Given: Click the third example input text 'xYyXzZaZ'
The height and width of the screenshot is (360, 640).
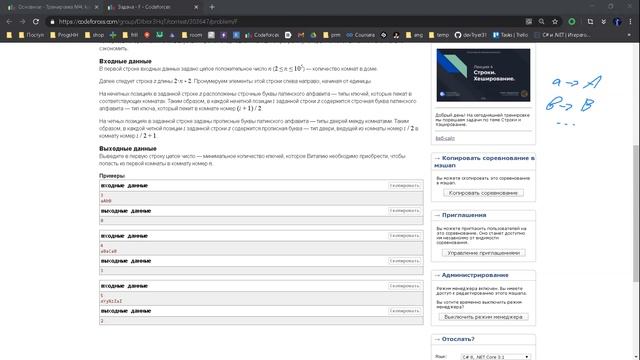Looking at the screenshot, I should click(111, 301).
